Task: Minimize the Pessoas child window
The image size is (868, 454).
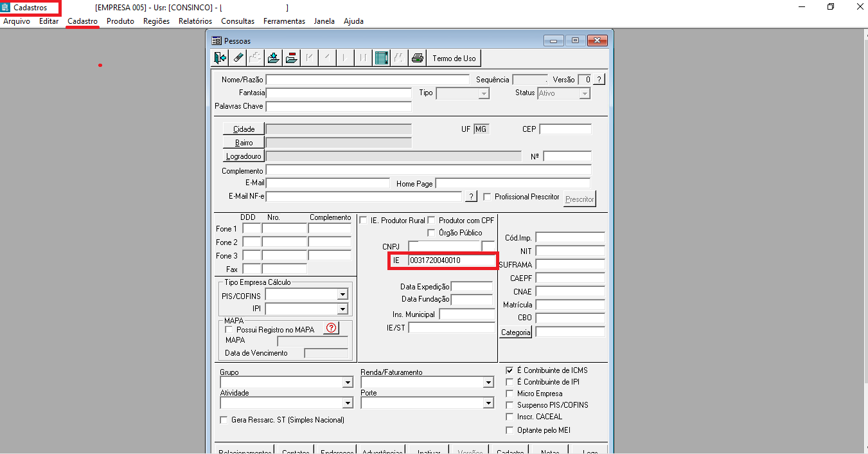Action: click(x=553, y=41)
